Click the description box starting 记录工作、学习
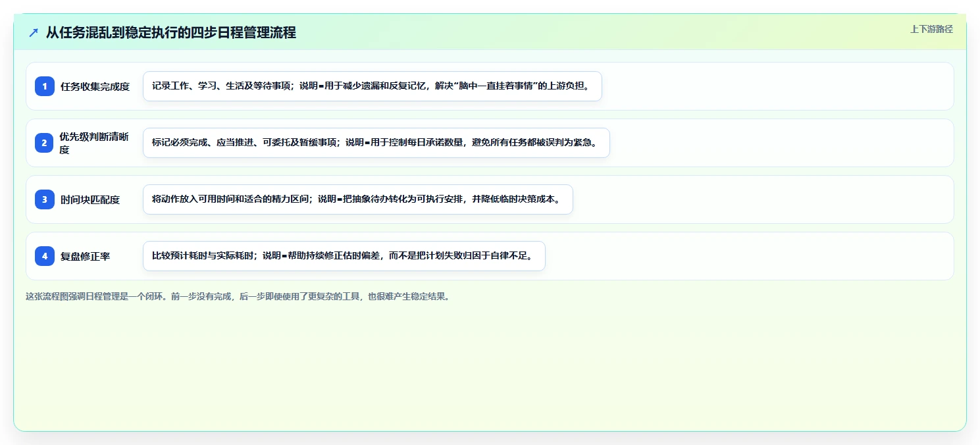Viewport: 980px width, 445px height. 373,86
